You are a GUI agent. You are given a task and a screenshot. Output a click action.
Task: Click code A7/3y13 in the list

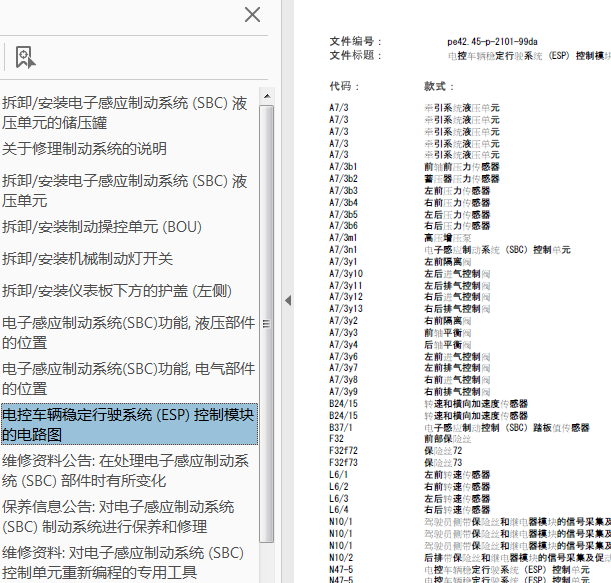[x=346, y=309]
